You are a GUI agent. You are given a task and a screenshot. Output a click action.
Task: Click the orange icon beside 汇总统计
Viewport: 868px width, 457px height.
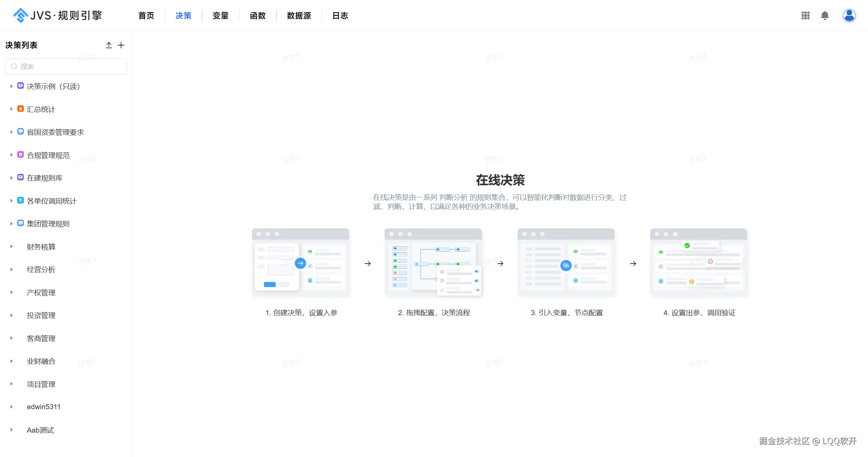pyautogui.click(x=20, y=109)
